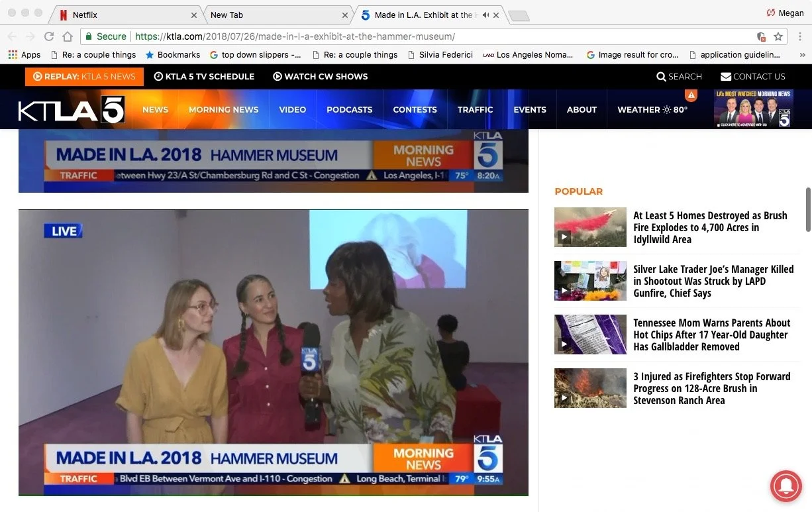Screen dimensions: 812x512
Task: Open Idyllwild brush fire thumbnail
Action: [590, 227]
